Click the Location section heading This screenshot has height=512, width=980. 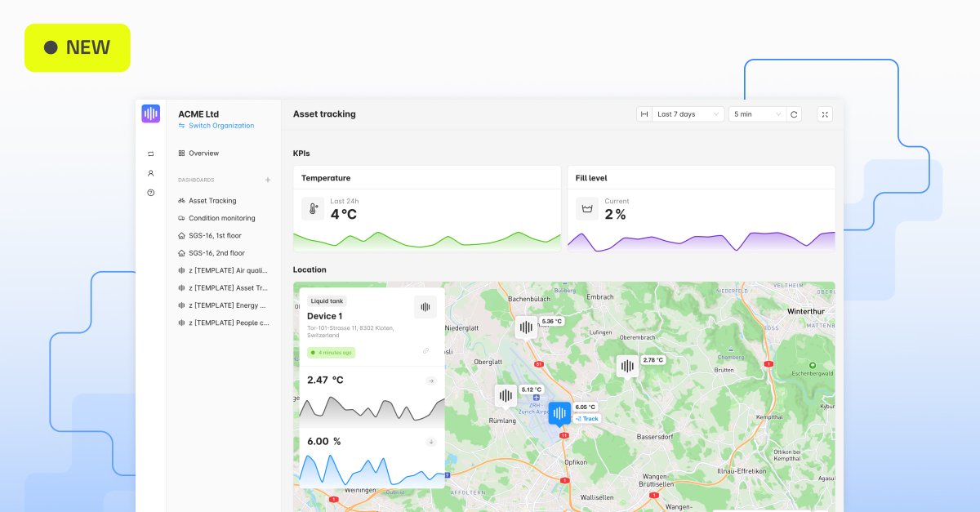point(310,269)
